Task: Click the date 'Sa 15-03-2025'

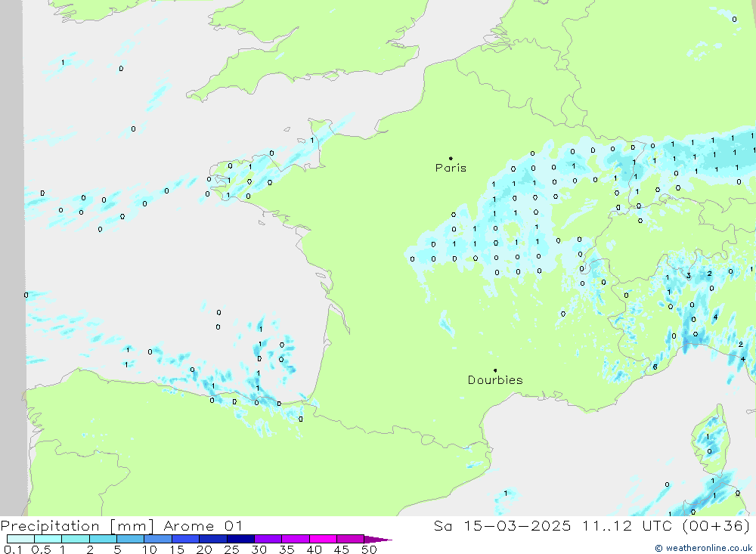Action: point(503,525)
